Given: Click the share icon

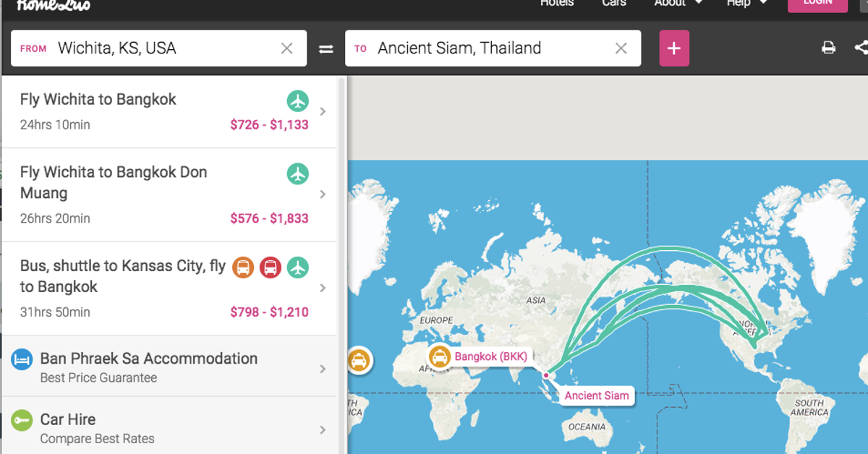Looking at the screenshot, I should tap(861, 48).
